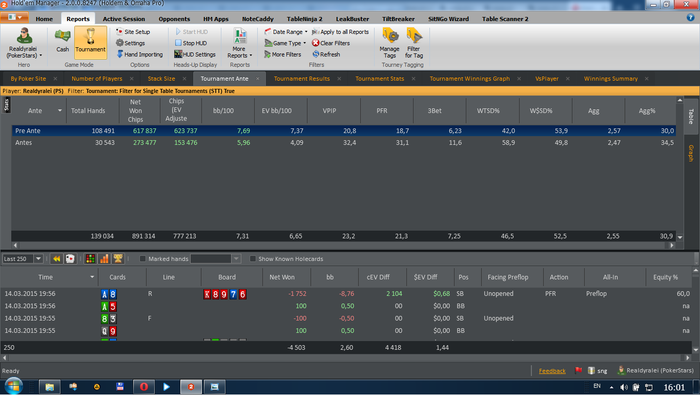
Task: Open the Opera browser taskbar icon
Action: pos(144,387)
